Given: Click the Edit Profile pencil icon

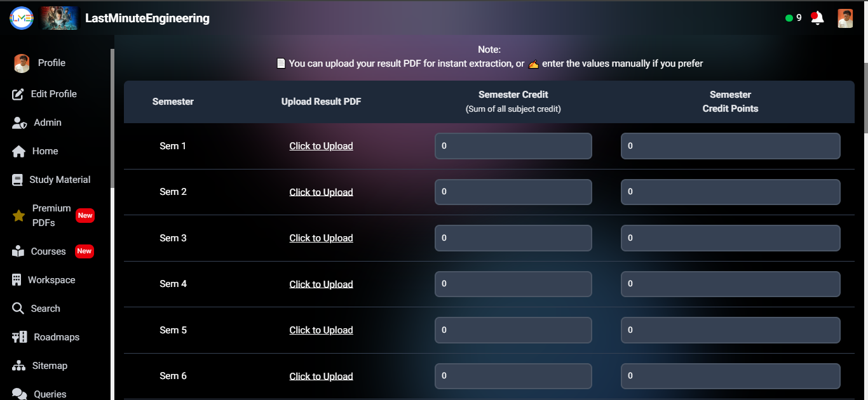Looking at the screenshot, I should click(x=18, y=94).
